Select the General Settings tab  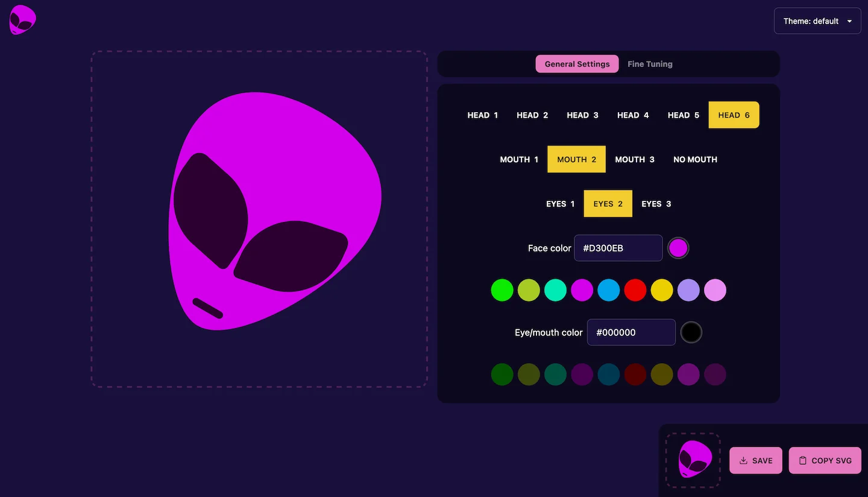click(x=577, y=64)
